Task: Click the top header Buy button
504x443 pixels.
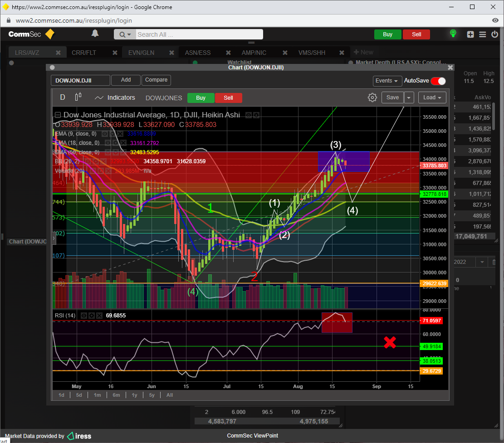Action: click(x=388, y=34)
